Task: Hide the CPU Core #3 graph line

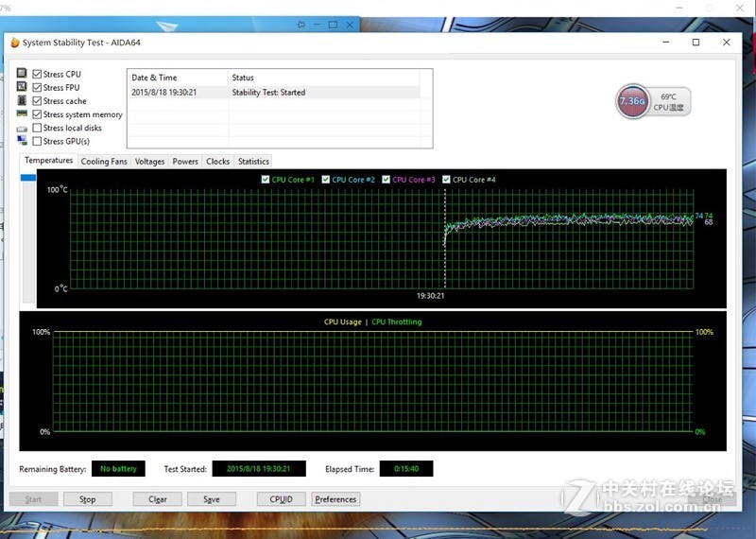Action: (386, 180)
